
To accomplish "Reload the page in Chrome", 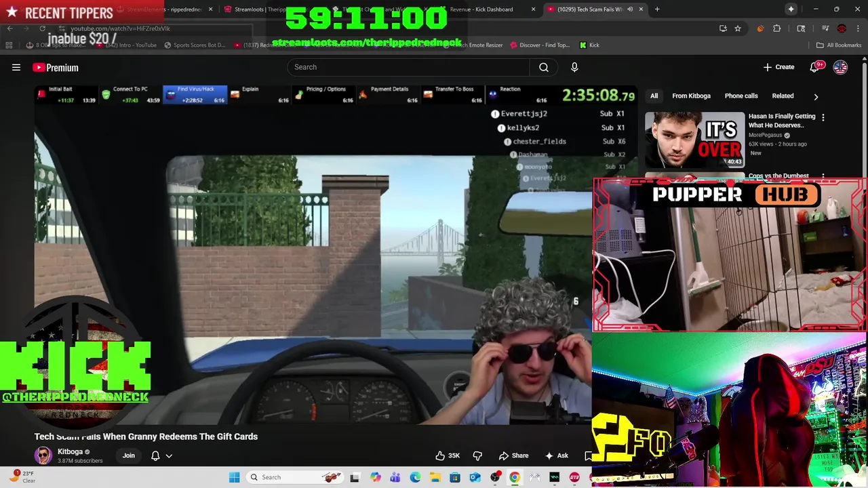I will point(42,28).
